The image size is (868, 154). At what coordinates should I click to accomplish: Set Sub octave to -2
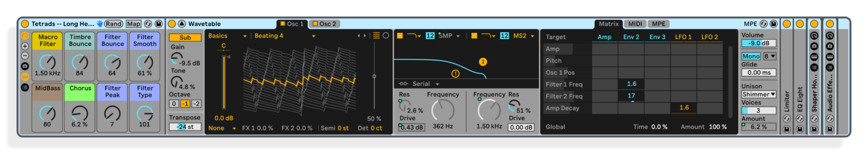[196, 104]
